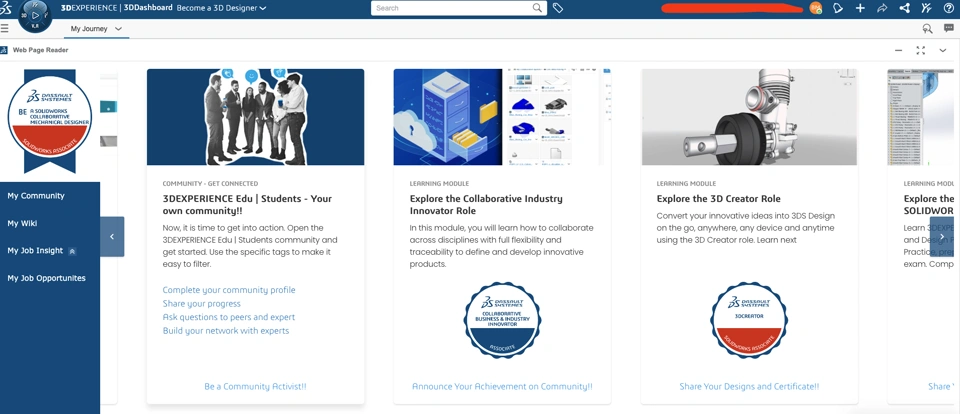Click Share your progress link
This screenshot has height=414, width=960.
pos(201,304)
